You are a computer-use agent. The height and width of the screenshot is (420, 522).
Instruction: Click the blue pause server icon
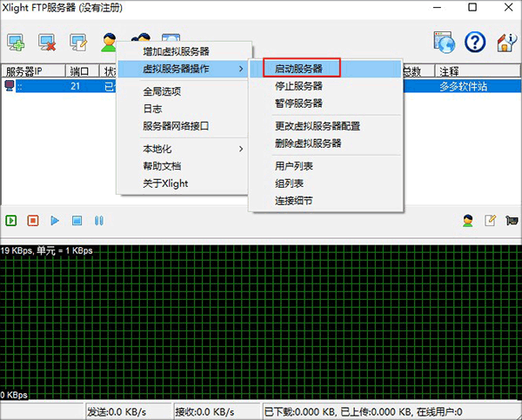(99, 220)
